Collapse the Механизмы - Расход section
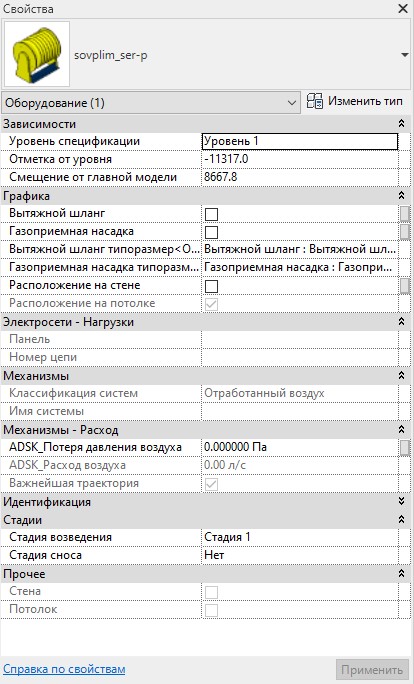The image size is (414, 684). (x=401, y=430)
